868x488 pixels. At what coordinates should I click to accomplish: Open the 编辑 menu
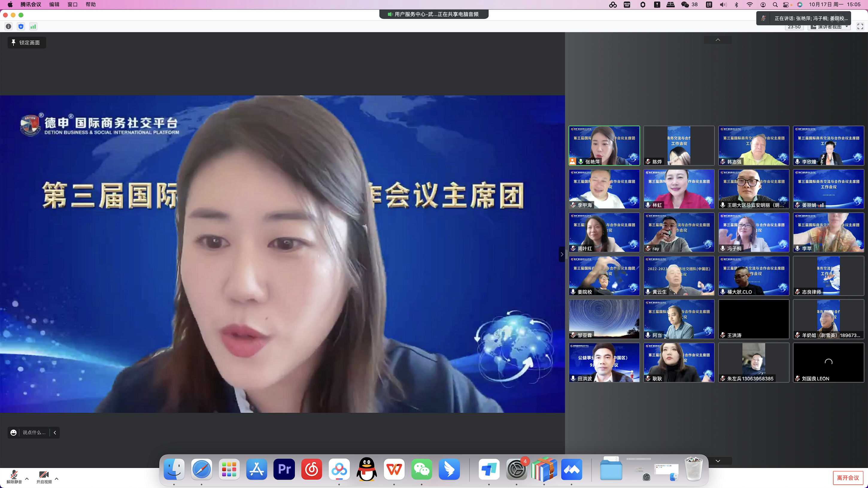pos(54,4)
